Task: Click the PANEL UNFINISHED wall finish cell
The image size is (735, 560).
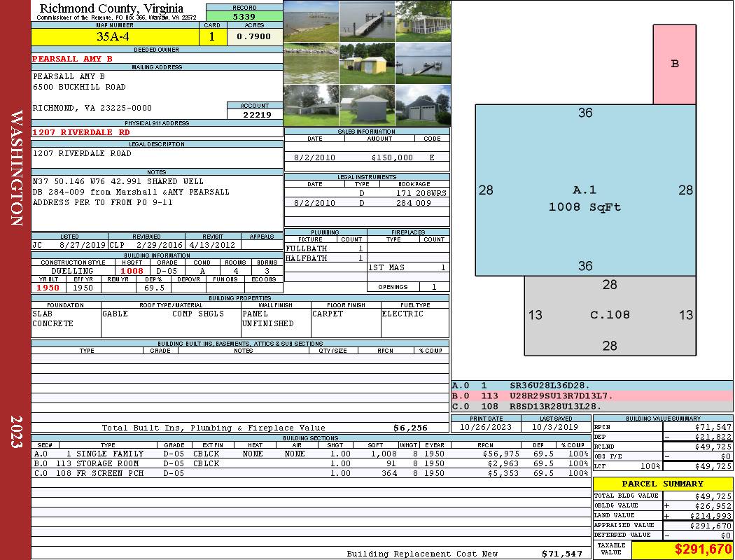Action: (x=276, y=323)
